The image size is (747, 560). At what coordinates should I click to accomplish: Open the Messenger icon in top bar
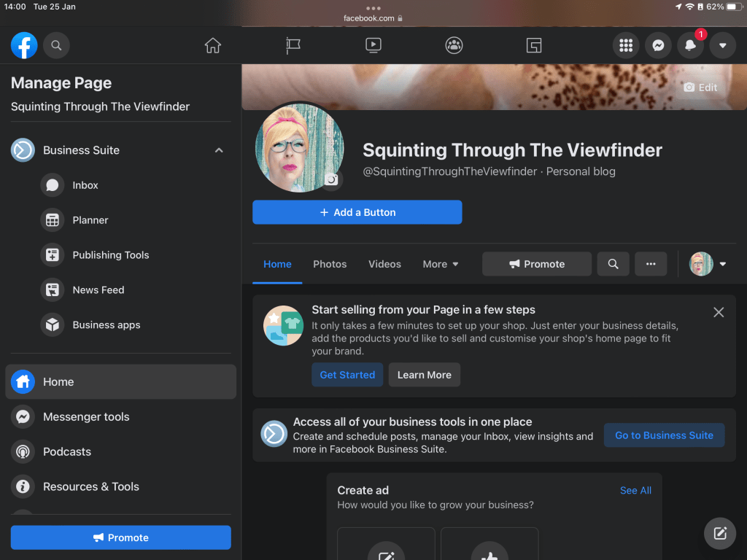[x=658, y=46]
